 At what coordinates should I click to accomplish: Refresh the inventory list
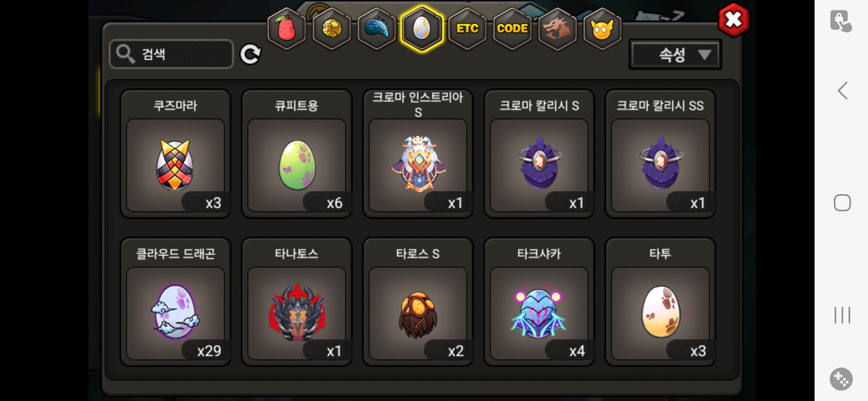coord(250,55)
